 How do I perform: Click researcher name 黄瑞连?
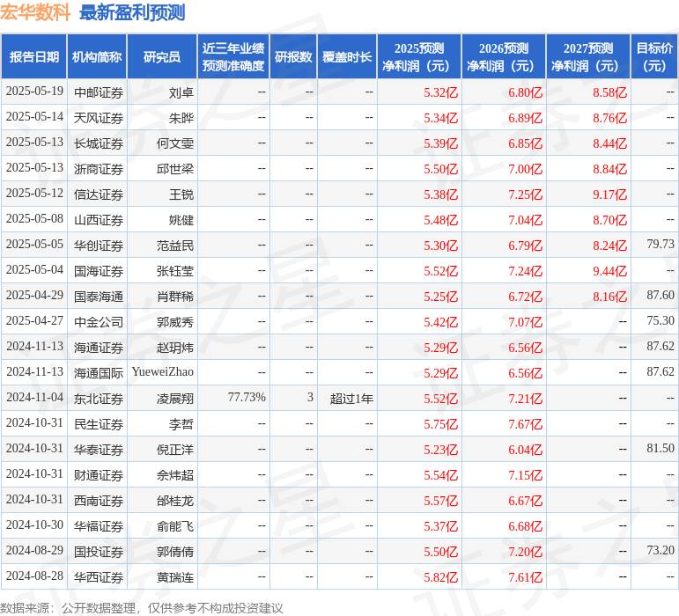(175, 577)
